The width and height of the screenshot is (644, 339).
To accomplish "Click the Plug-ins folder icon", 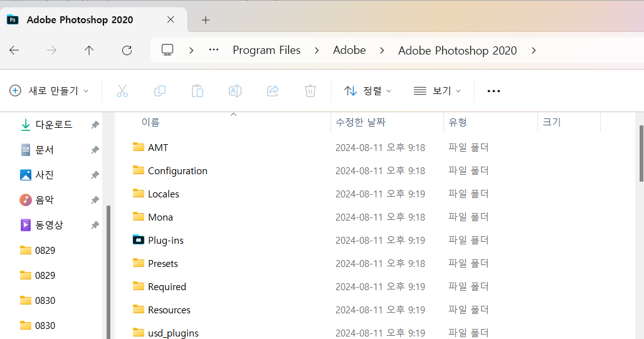I will 139,239.
